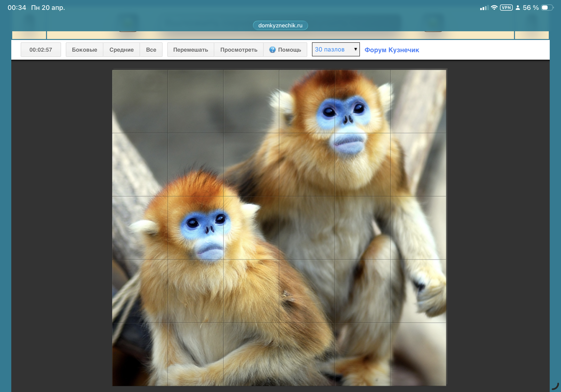The image size is (561, 392).
Task: Tap the battery indicator icon
Action: click(x=547, y=8)
